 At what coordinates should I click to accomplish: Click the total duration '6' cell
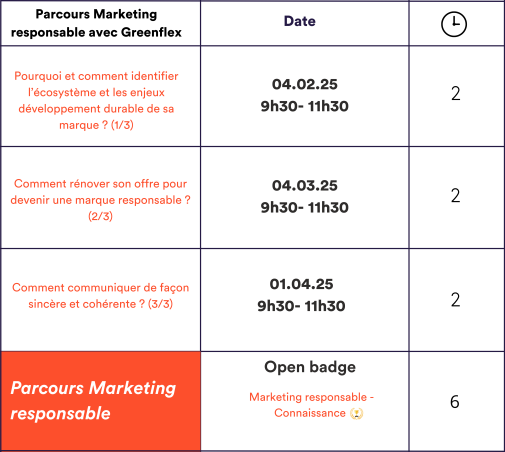455,402
